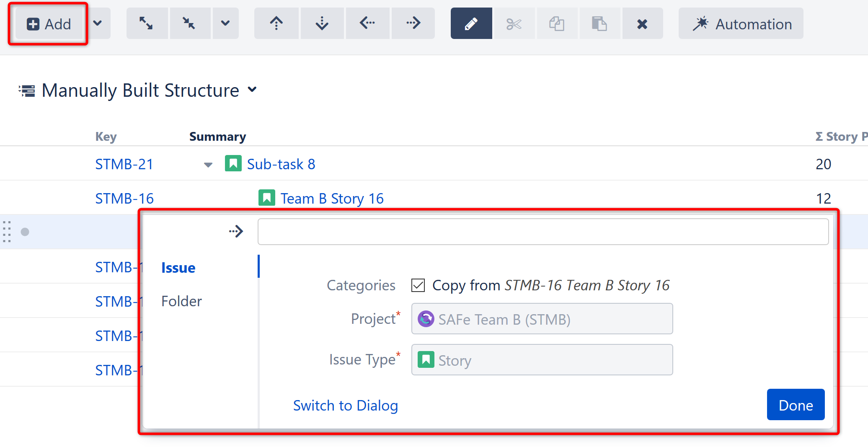Click the Move Down arrow icon
868x447 pixels.
pyautogui.click(x=322, y=23)
